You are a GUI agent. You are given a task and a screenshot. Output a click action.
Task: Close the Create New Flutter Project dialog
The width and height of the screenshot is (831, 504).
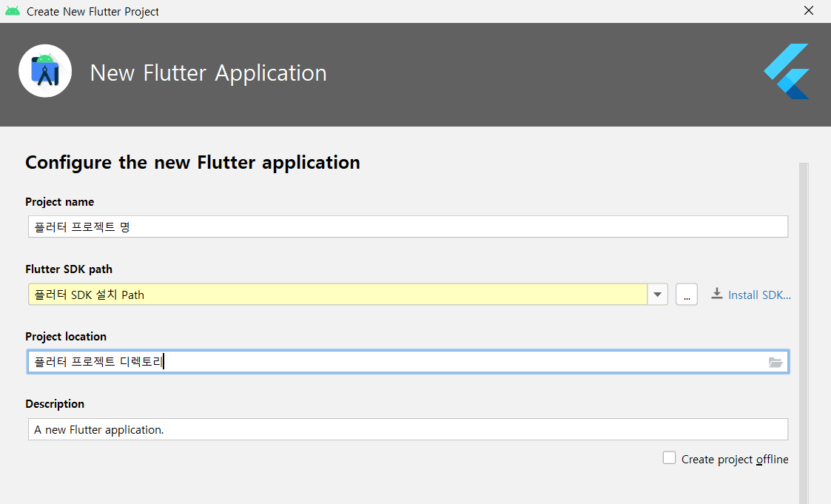click(x=808, y=10)
